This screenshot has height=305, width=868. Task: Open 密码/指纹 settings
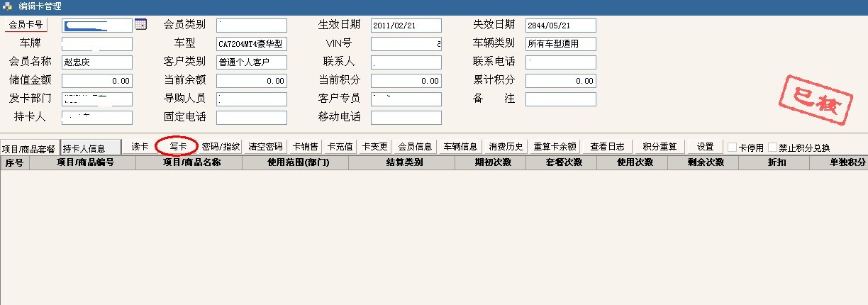point(221,147)
